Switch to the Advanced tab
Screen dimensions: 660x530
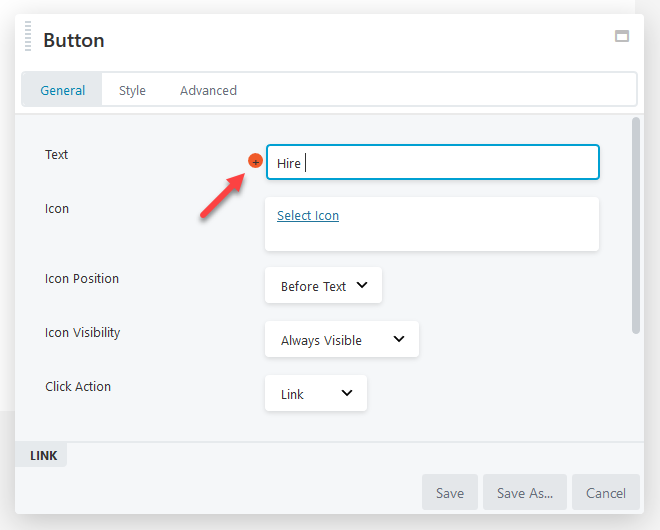click(x=208, y=90)
